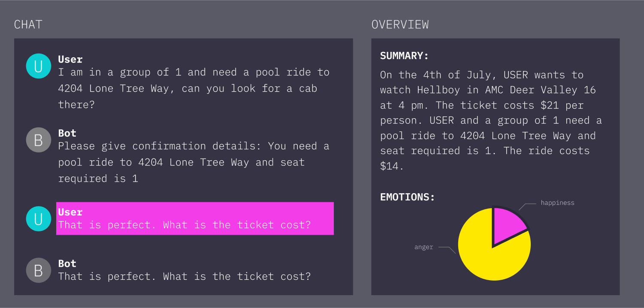Select the first user message about pool ride
Screen dimensions: 644x308
[x=194, y=88]
